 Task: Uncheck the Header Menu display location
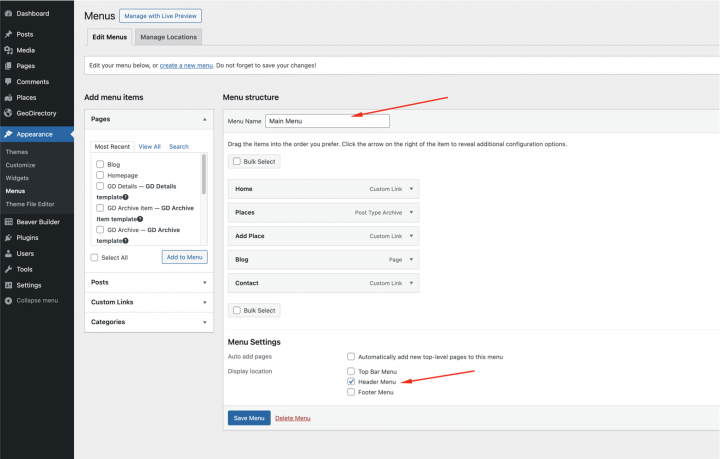(351, 381)
